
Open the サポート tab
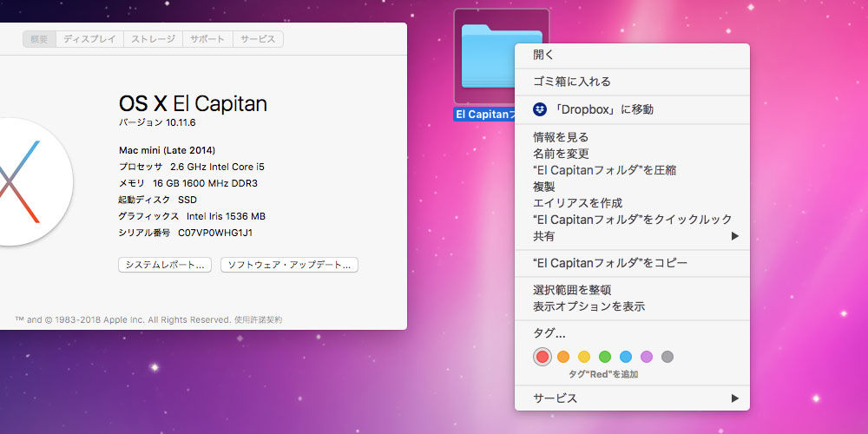(x=207, y=39)
